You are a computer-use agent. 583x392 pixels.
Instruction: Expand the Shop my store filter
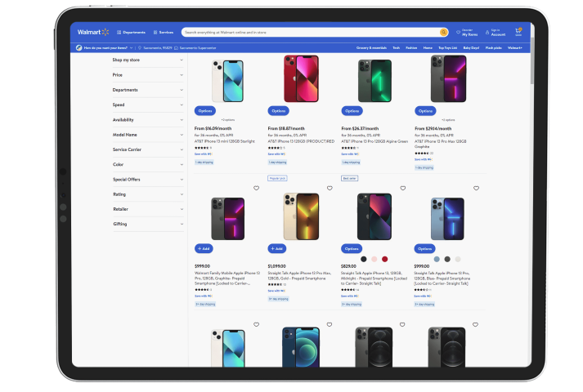pyautogui.click(x=148, y=60)
